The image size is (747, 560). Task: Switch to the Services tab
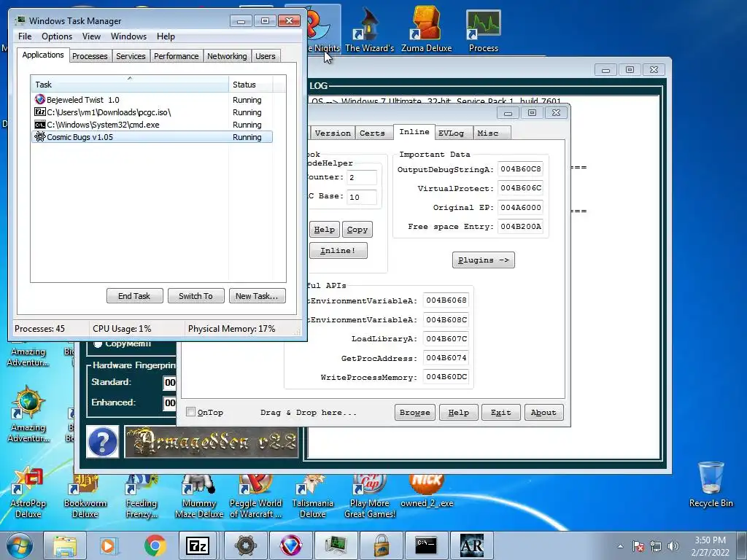[x=131, y=56]
